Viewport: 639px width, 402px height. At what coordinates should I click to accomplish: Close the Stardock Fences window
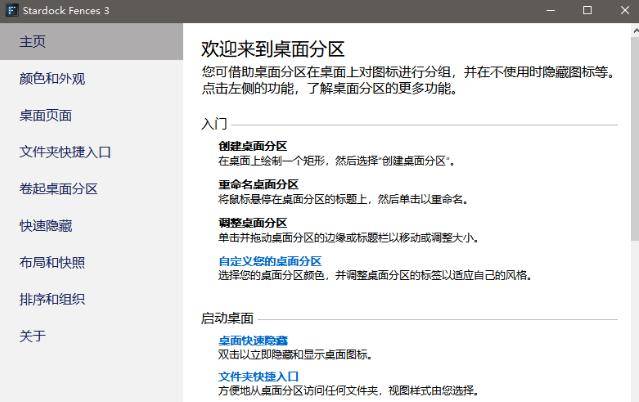coord(624,11)
